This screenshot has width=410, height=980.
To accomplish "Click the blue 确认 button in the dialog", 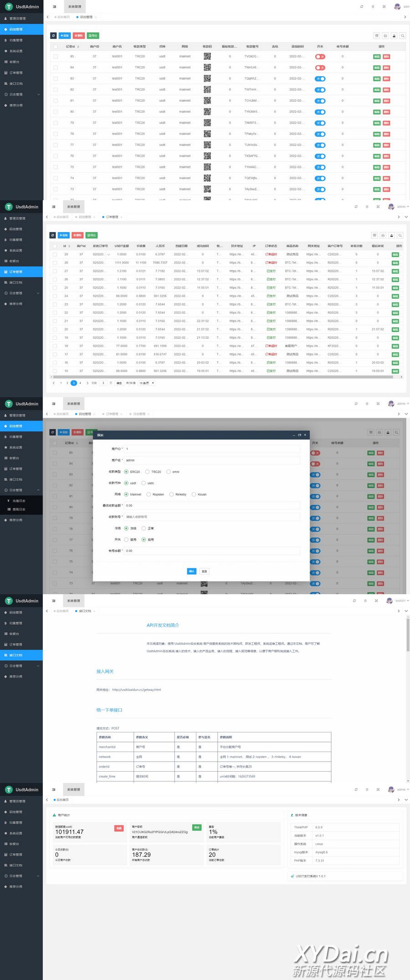I will click(x=192, y=571).
